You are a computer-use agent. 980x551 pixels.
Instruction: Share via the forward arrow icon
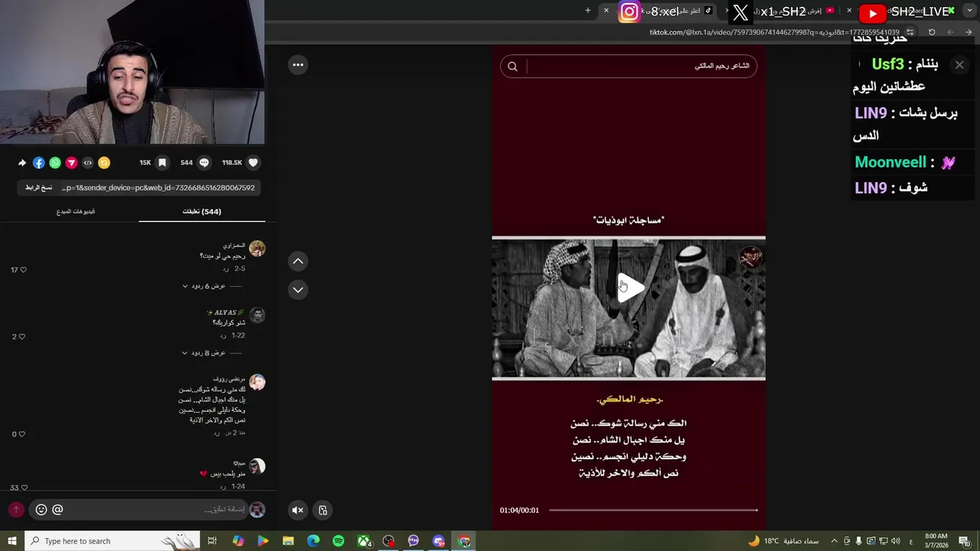click(x=22, y=162)
